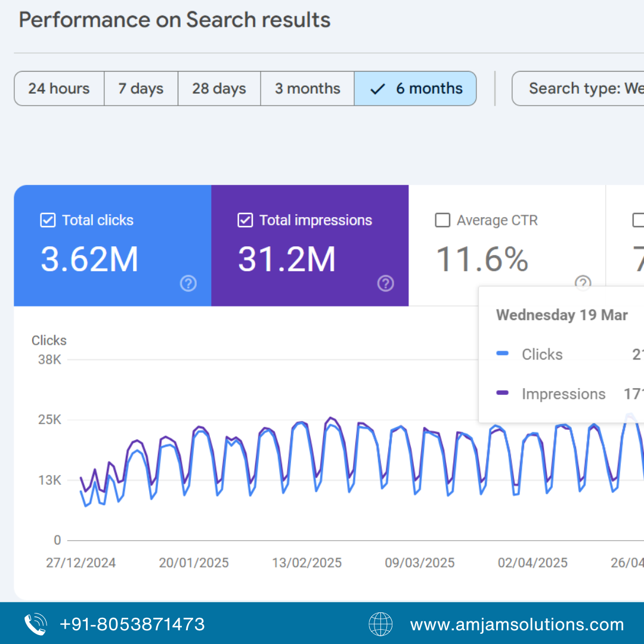The width and height of the screenshot is (644, 644).
Task: Click the 3.62M total clicks value
Action: (x=89, y=259)
